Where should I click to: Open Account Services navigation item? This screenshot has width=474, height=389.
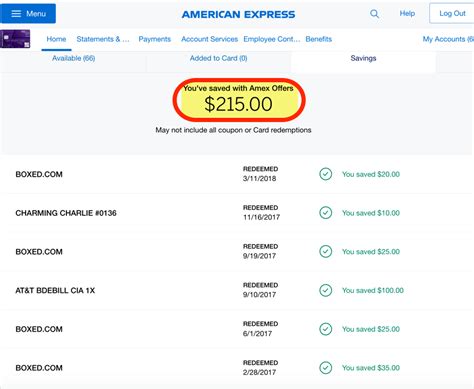click(209, 39)
